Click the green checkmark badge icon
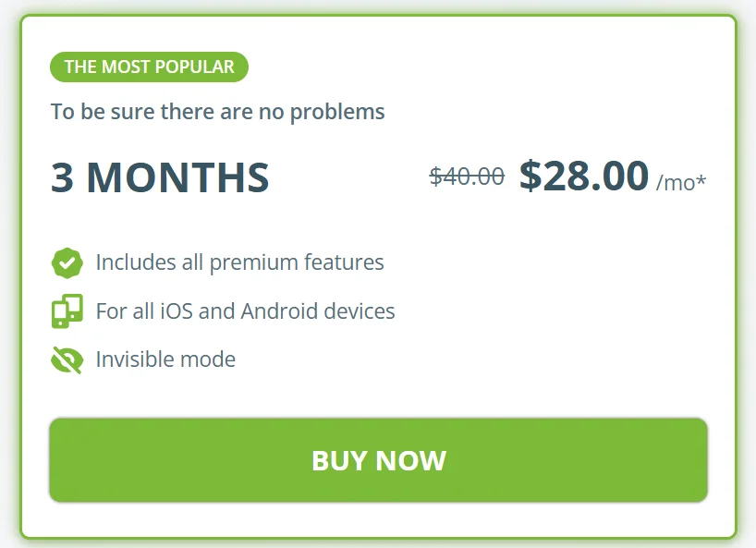This screenshot has width=756, height=548. coord(67,262)
